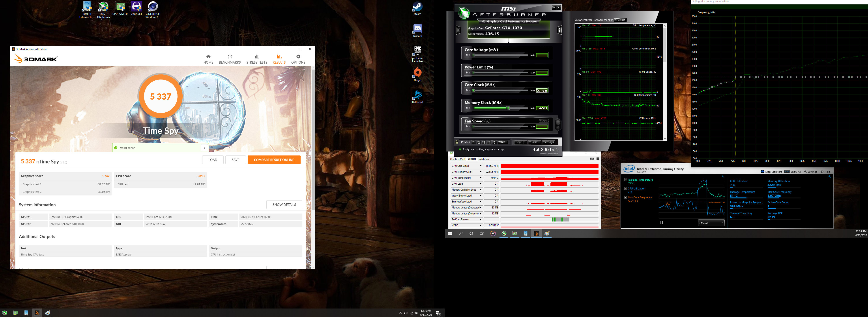Open CINEBENCH desktop shortcut

(153, 10)
